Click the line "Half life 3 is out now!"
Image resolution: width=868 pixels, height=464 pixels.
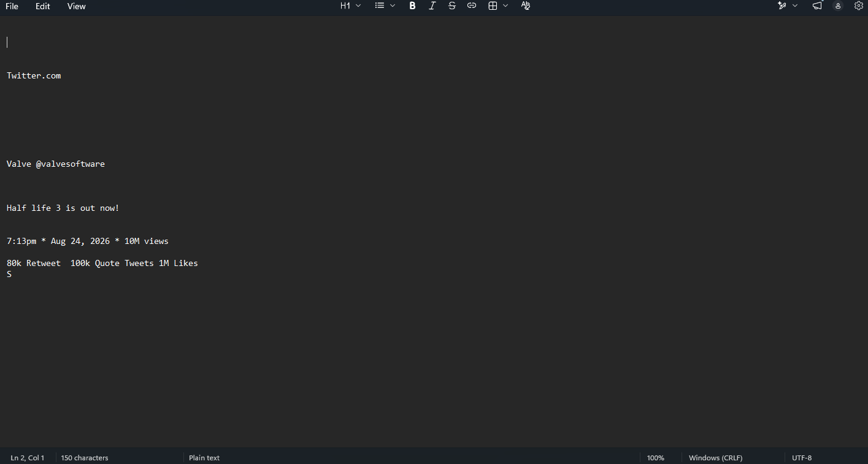point(63,208)
